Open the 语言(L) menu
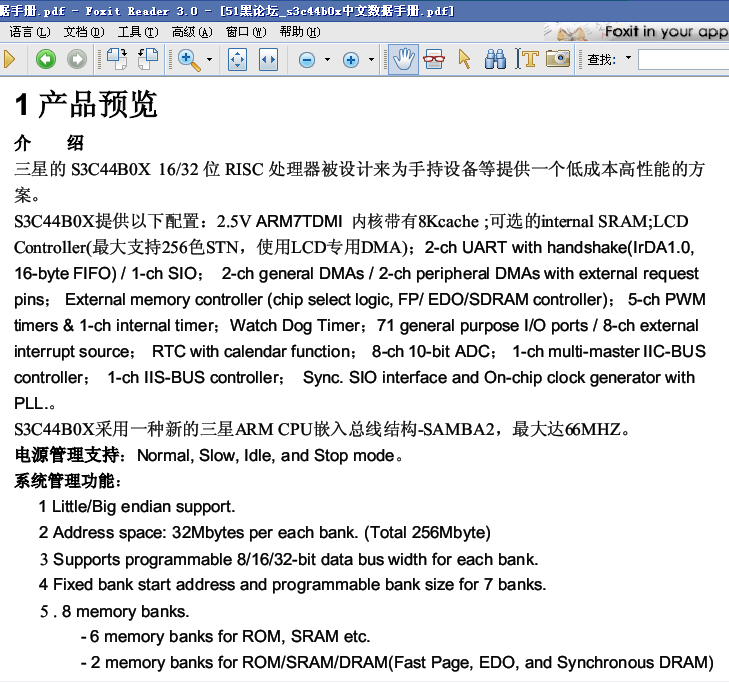Image resolution: width=729 pixels, height=683 pixels. pyautogui.click(x=30, y=32)
